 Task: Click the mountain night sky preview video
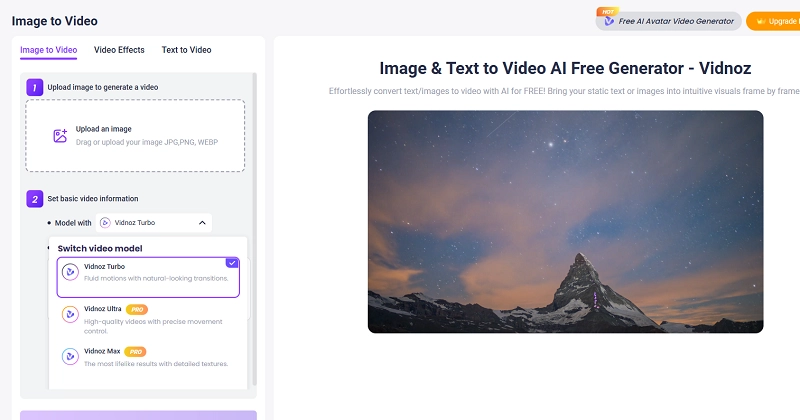pyautogui.click(x=565, y=221)
